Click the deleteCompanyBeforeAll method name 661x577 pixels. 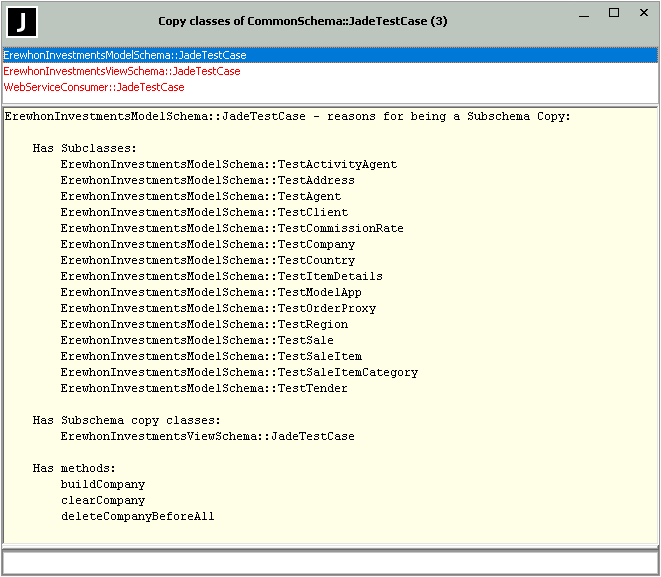tap(137, 517)
